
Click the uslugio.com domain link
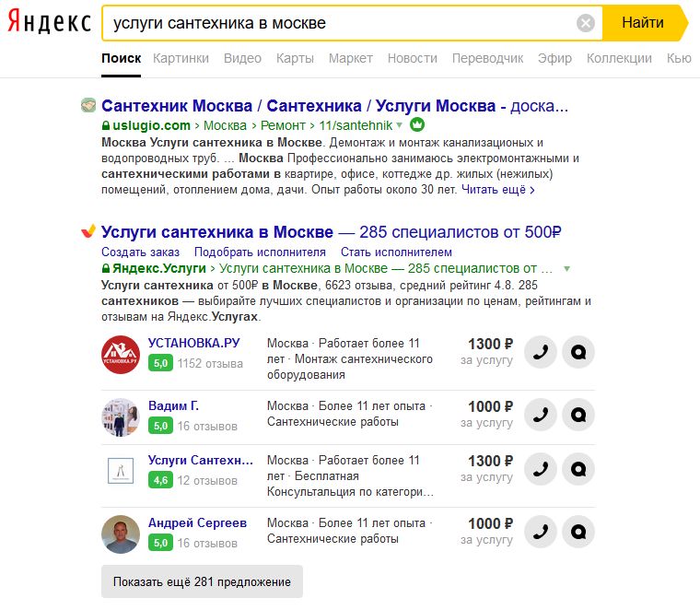pos(151,125)
